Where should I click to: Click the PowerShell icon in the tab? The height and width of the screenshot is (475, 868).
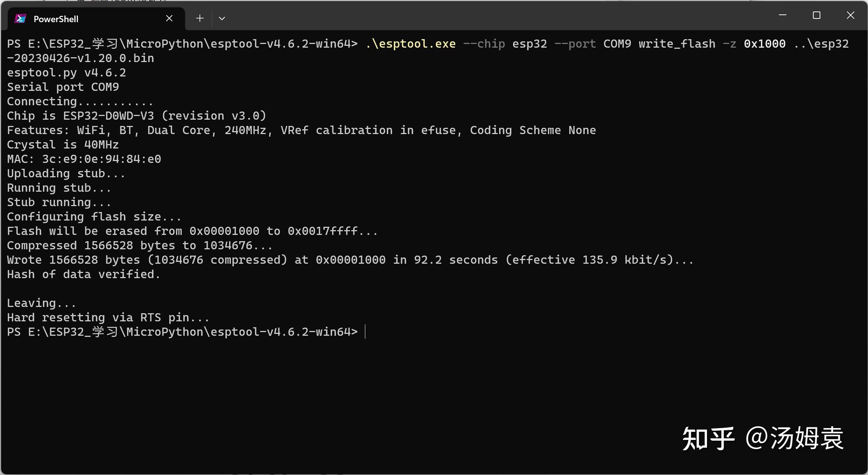pos(20,18)
